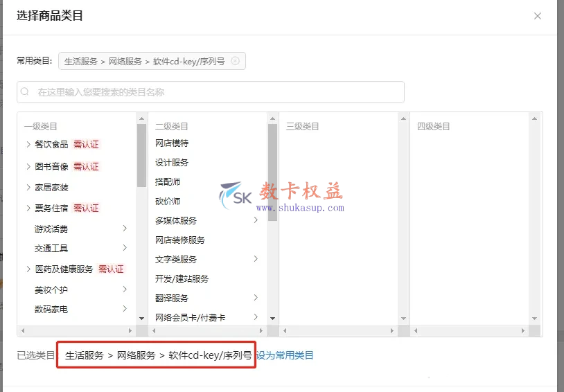Click 设为常用类目 link
The width and height of the screenshot is (564, 392).
[x=285, y=355]
